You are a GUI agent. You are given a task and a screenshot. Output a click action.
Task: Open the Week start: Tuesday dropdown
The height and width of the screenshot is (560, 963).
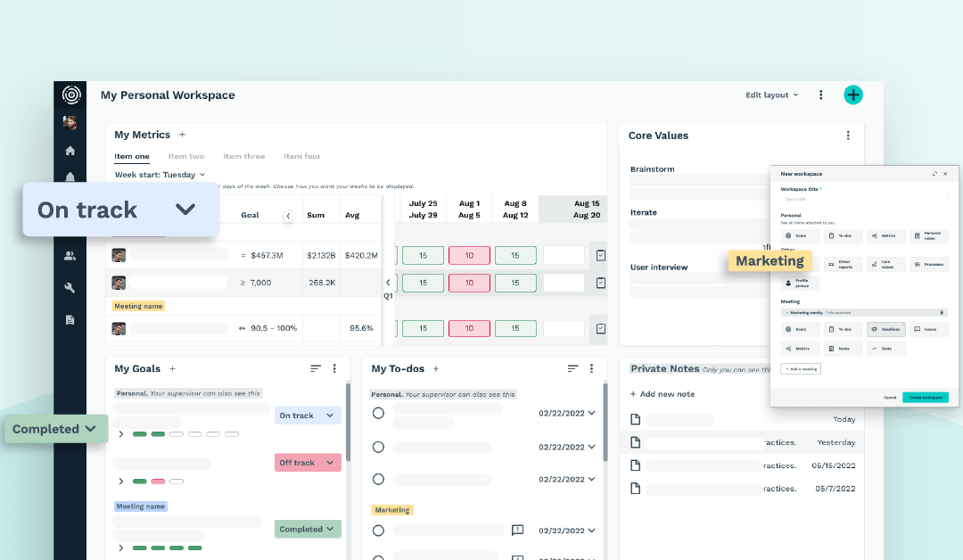(x=160, y=175)
